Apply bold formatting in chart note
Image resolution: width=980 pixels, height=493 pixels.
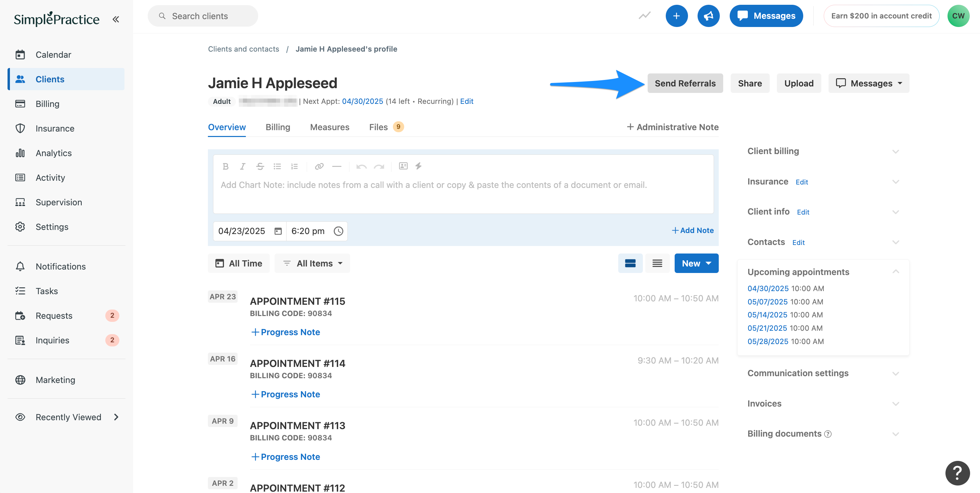[226, 166]
